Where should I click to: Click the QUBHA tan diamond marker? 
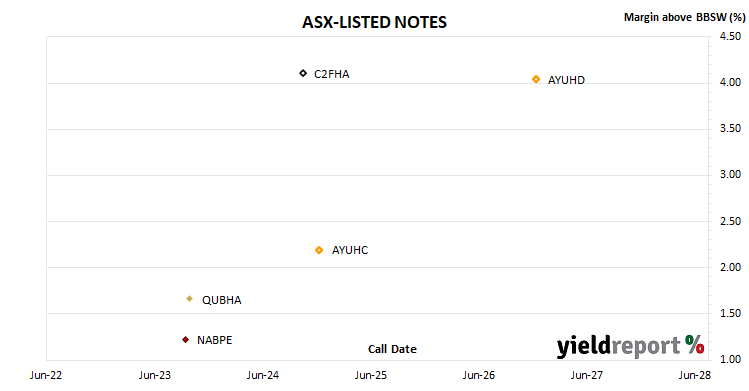click(x=190, y=299)
